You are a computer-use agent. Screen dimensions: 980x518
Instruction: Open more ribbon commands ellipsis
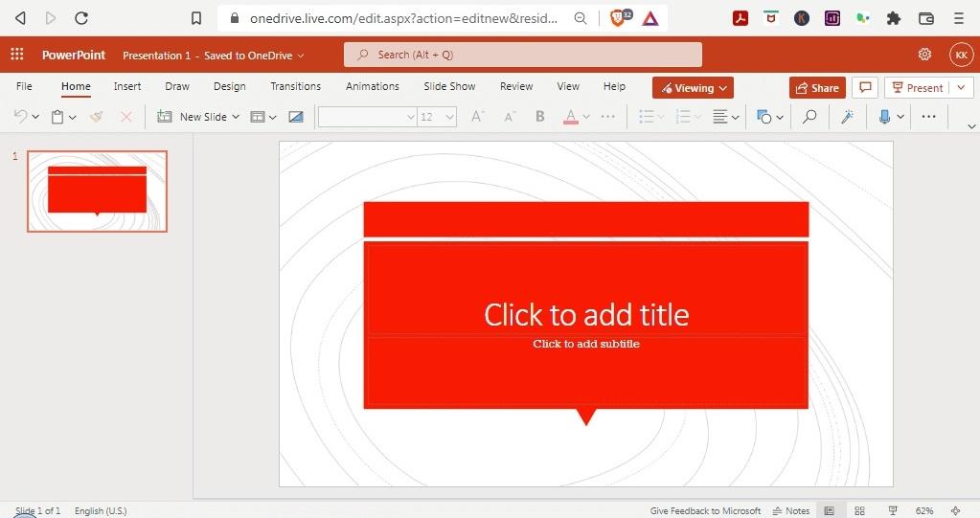click(x=929, y=116)
